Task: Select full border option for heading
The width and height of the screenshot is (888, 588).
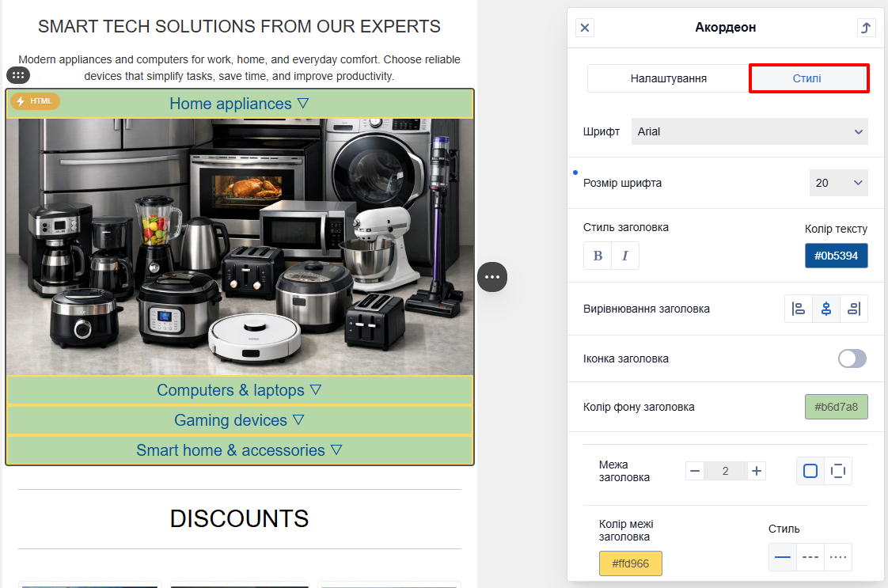Action: click(x=810, y=471)
